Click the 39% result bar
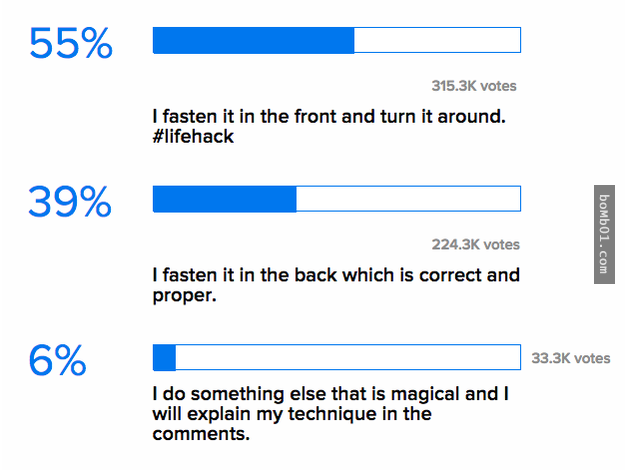The height and width of the screenshot is (470, 625). click(x=337, y=199)
